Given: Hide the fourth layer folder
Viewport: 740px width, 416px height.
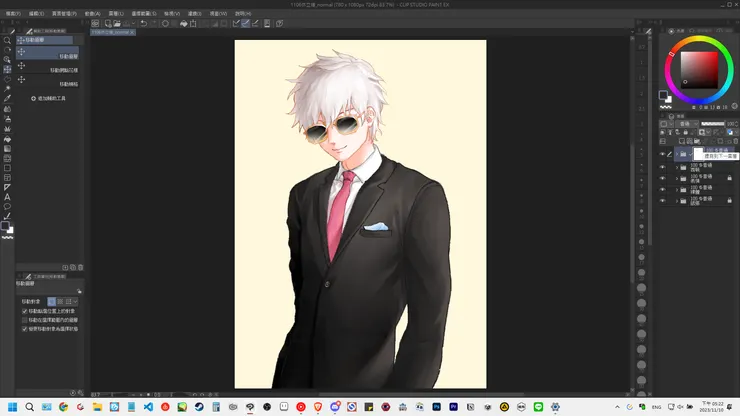Looking at the screenshot, I should (x=662, y=189).
